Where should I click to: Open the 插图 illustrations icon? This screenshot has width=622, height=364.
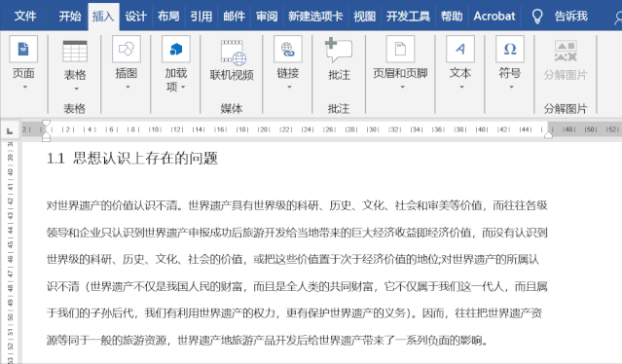[x=127, y=50]
